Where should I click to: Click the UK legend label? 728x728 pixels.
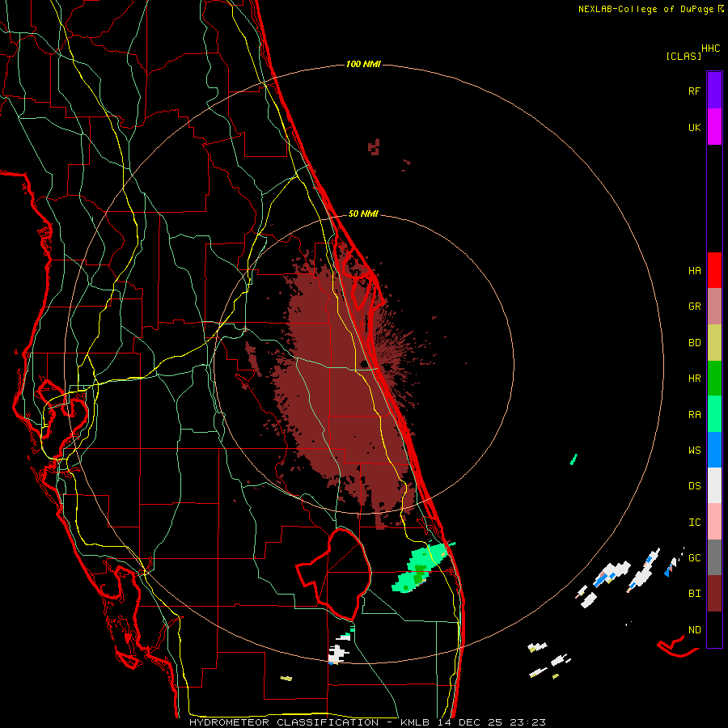[694, 128]
